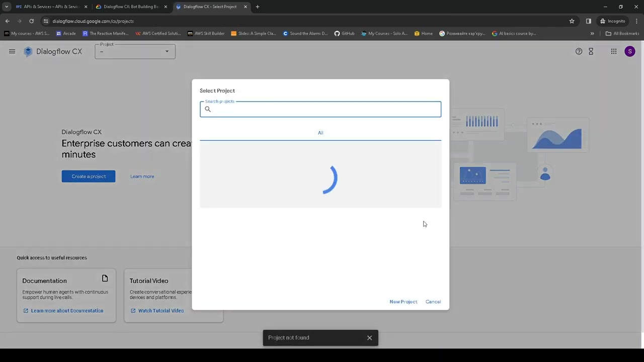Viewport: 644px width, 362px height.
Task: Open AWS Certified Solutions bookmark
Action: (157, 34)
